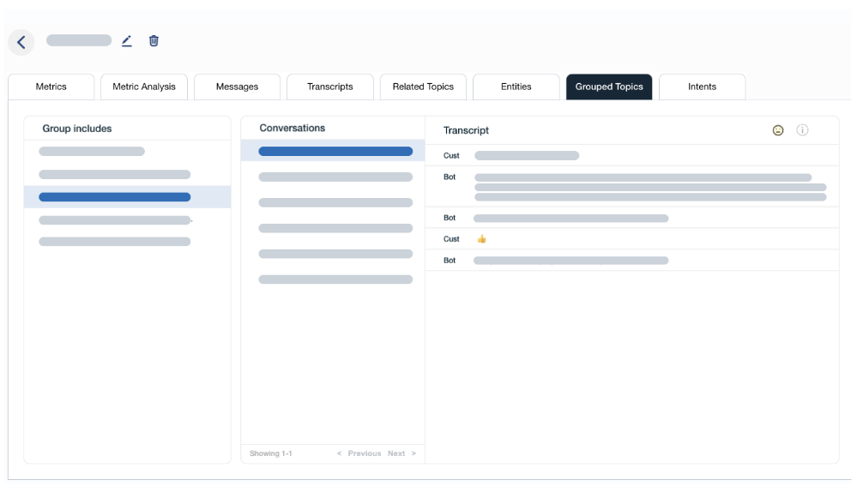
Task: Open the Entities tab
Action: [x=516, y=87]
